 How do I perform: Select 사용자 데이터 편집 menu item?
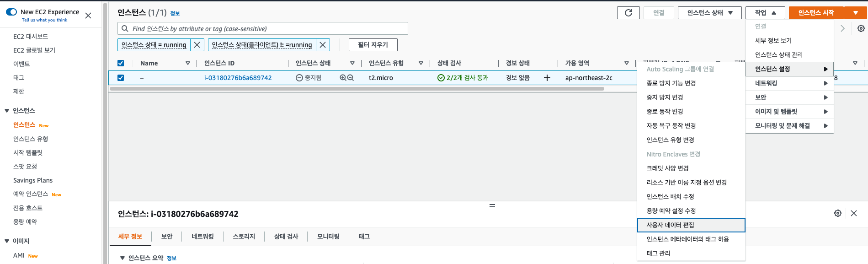click(x=691, y=225)
